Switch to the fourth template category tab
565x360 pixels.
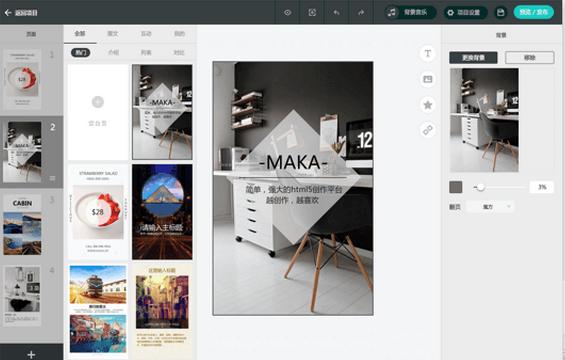point(179,34)
